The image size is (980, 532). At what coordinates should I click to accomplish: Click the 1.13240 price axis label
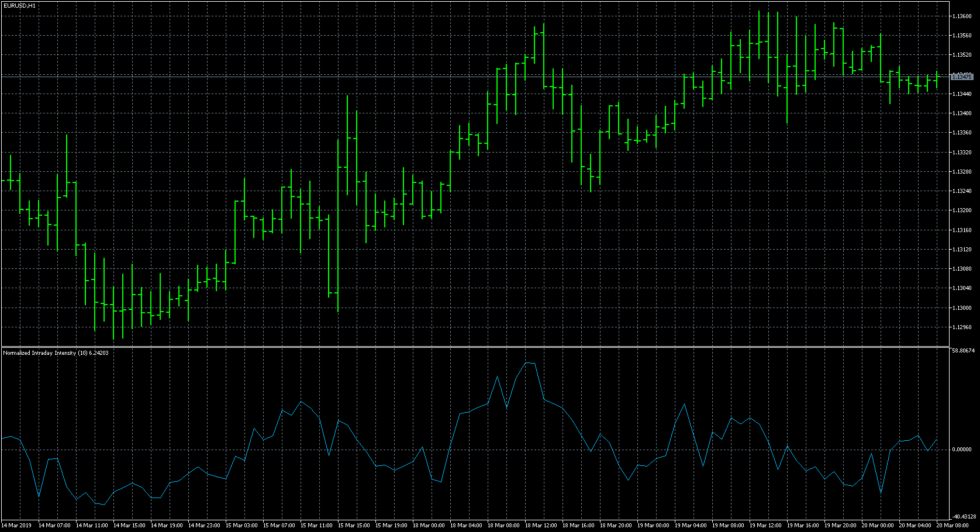962,191
